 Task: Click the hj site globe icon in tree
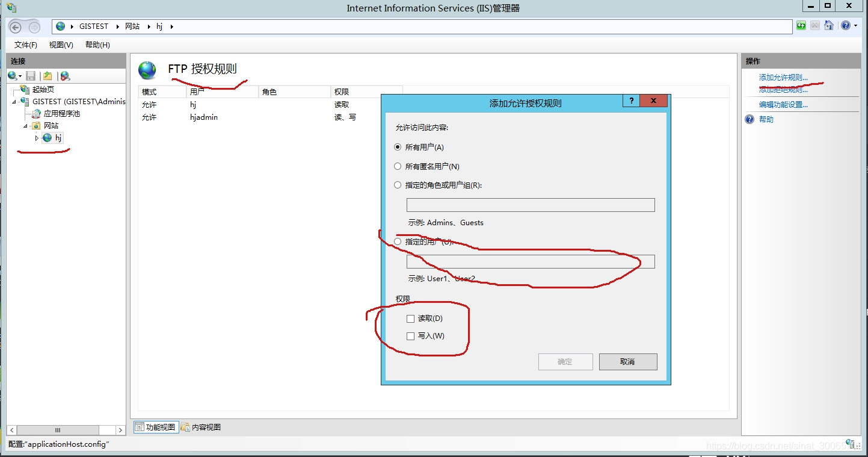(x=47, y=138)
